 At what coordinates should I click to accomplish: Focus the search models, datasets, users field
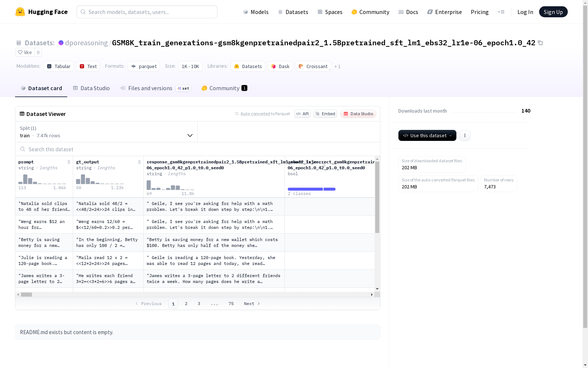147,12
